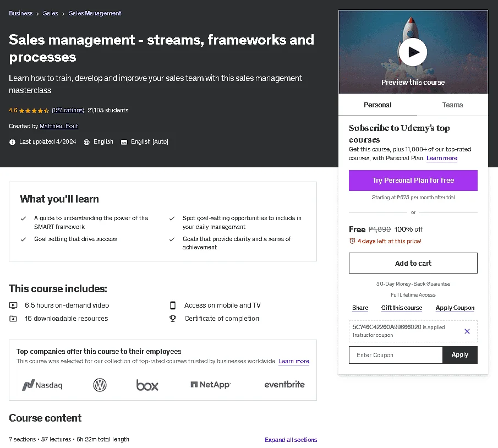Viewport: 498px width, 448px height.
Task: Click the Share link
Action: click(x=360, y=308)
